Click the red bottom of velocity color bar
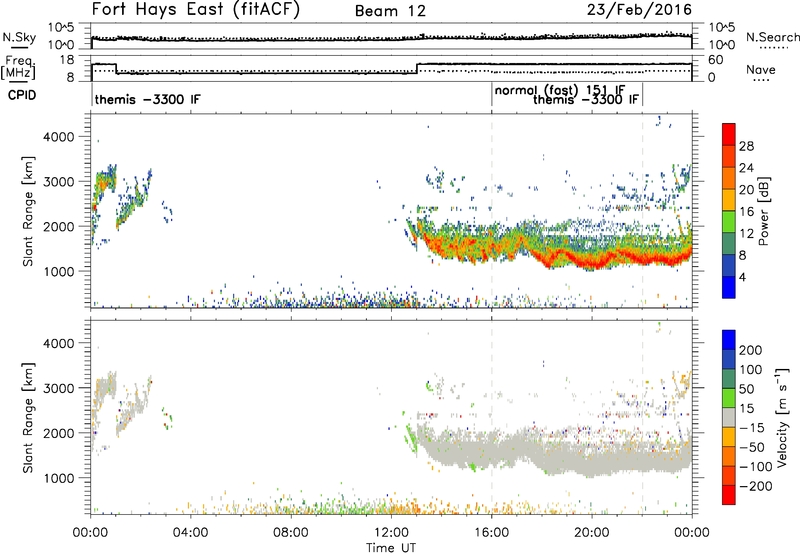The width and height of the screenshot is (800, 554). click(x=729, y=495)
